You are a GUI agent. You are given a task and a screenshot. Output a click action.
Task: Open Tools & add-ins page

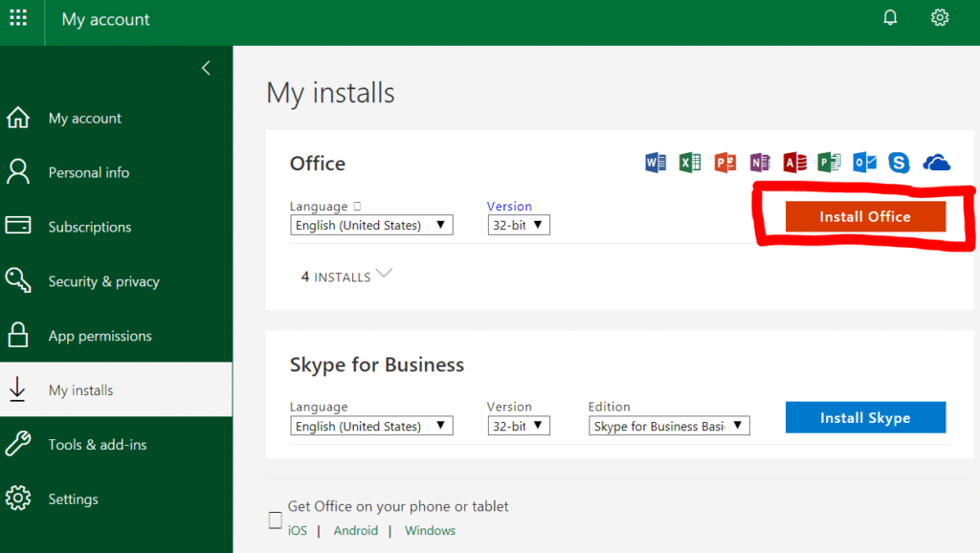[x=98, y=444]
